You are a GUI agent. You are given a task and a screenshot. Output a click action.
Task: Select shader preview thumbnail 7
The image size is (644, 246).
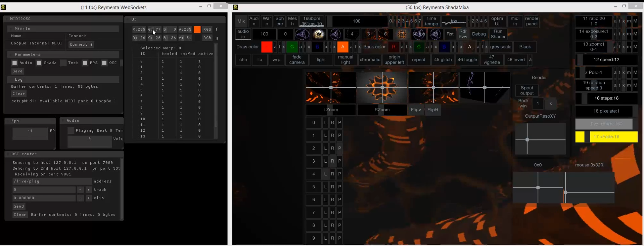(402, 34)
